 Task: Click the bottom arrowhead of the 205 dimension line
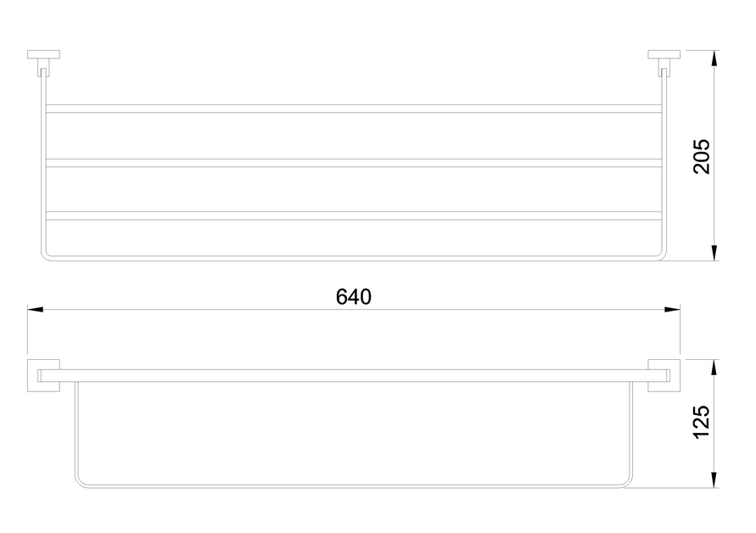pos(714,253)
